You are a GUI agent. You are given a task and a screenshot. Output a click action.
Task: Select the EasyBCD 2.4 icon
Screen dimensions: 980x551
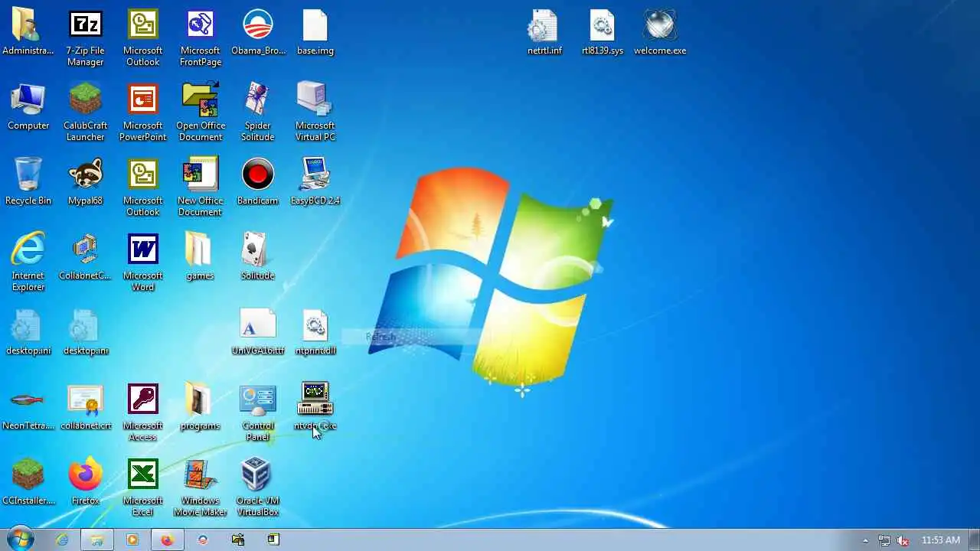315,182
